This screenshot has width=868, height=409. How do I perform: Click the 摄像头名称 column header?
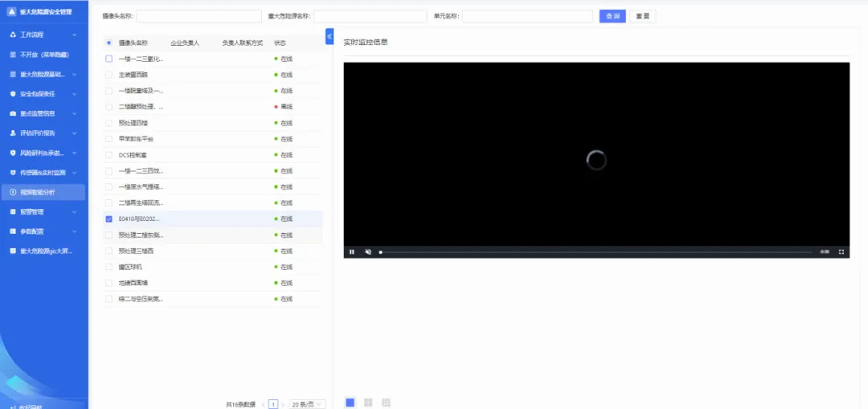pyautogui.click(x=133, y=43)
